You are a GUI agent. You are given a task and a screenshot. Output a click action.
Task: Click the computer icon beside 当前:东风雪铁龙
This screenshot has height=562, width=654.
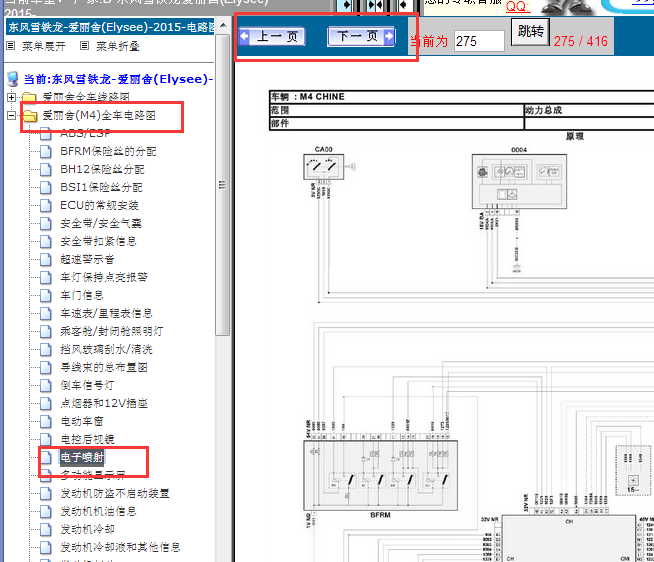[x=13, y=79]
